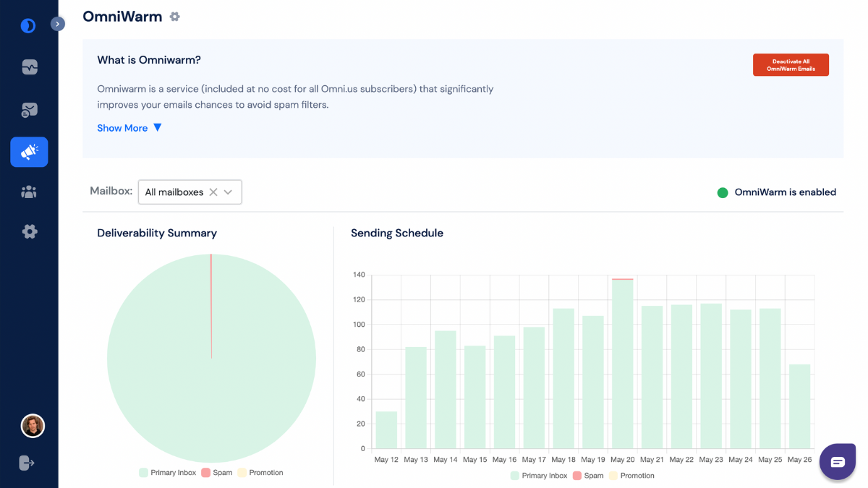Toggle Spam in the bar chart legend
The height and width of the screenshot is (488, 868).
pos(588,476)
